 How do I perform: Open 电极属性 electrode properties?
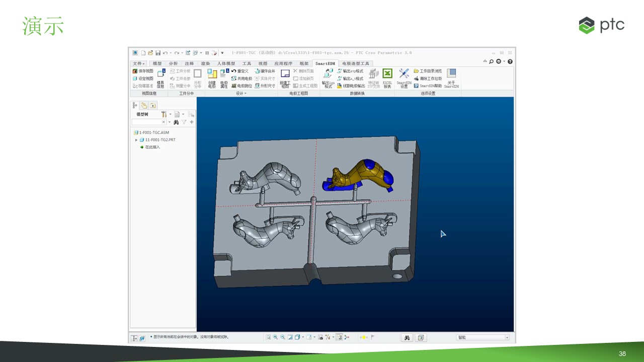point(224,78)
